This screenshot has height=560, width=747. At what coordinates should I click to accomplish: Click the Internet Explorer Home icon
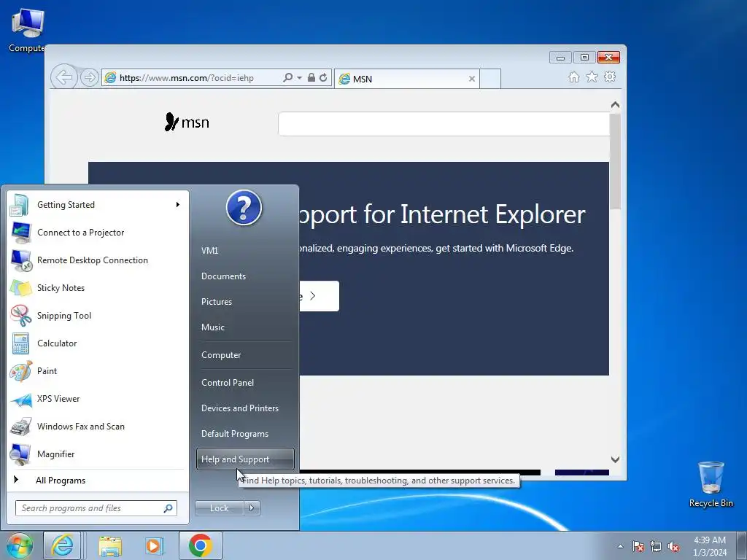(574, 77)
